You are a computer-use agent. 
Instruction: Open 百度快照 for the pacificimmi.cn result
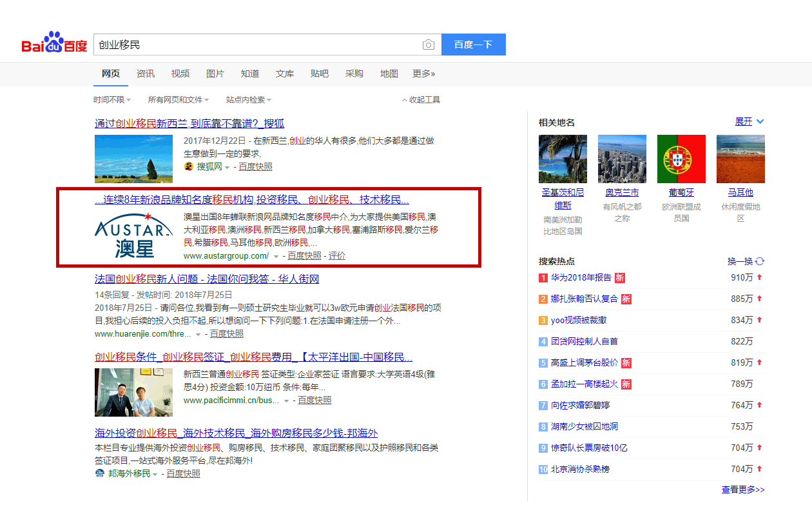click(x=314, y=400)
